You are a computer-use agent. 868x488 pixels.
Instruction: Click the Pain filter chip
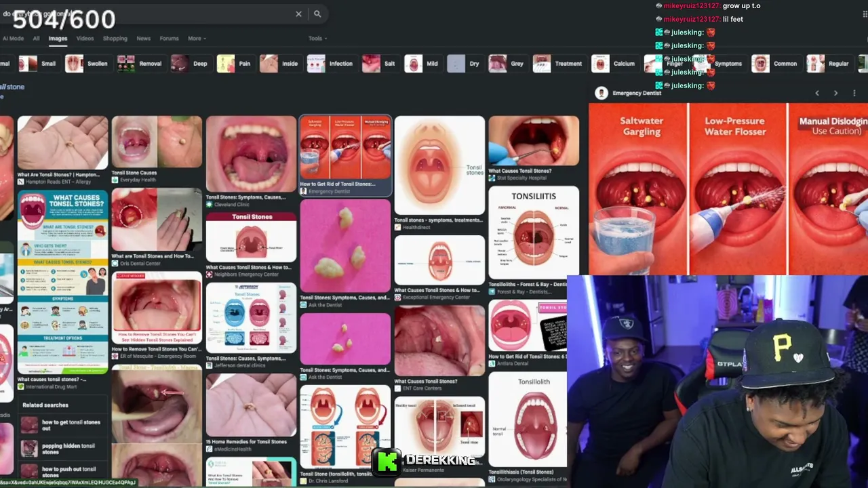coord(235,64)
